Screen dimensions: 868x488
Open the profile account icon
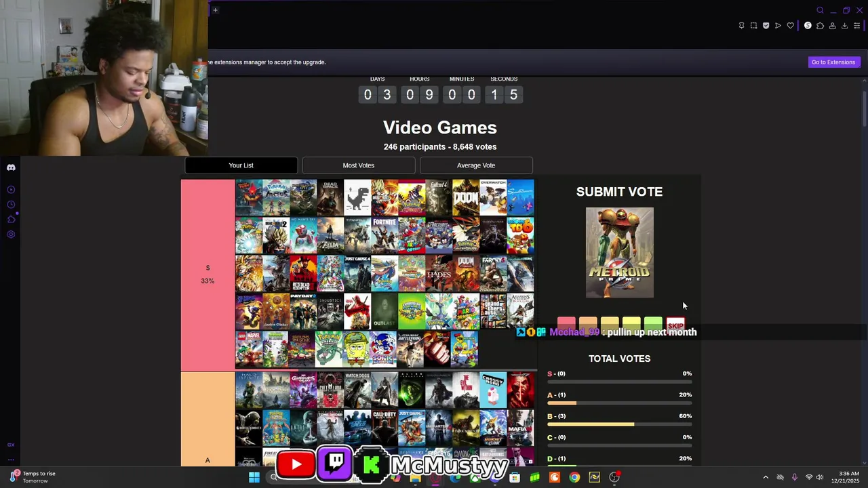point(832,26)
